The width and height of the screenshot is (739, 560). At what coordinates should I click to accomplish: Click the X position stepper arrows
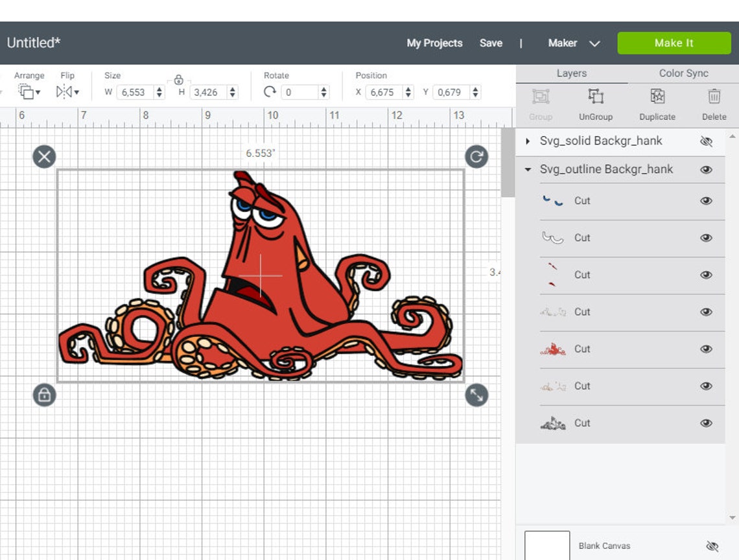tap(408, 92)
